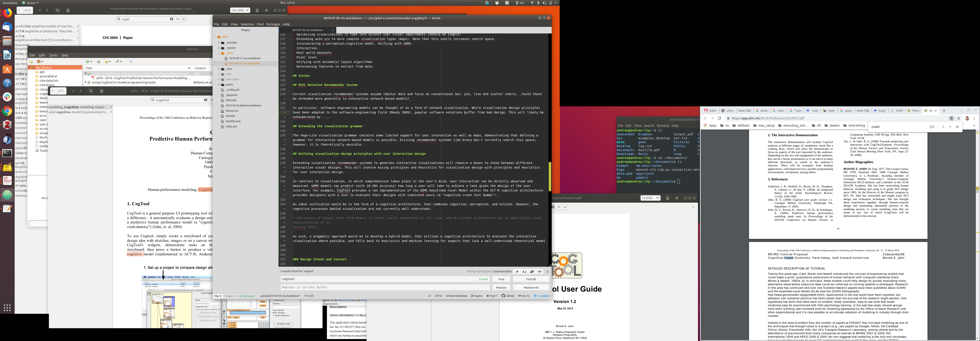Toggle whole word option in find panel
The height and width of the screenshot is (341, 980).
coord(539,272)
